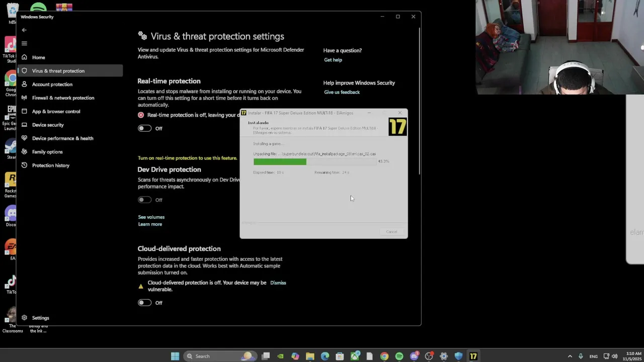Screen dimensions: 644x362
Task: Click the Firewall & network antenna icon
Action: (24, 98)
